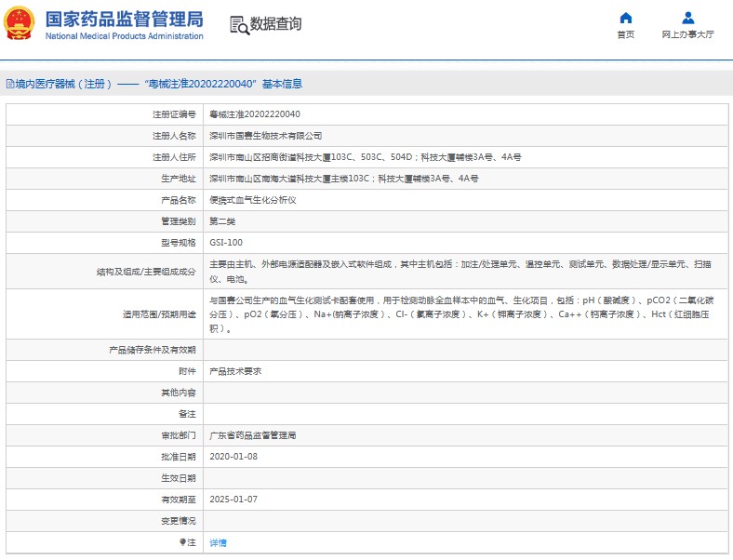Open the 首页 text link
The height and width of the screenshot is (560, 733).
[x=625, y=34]
